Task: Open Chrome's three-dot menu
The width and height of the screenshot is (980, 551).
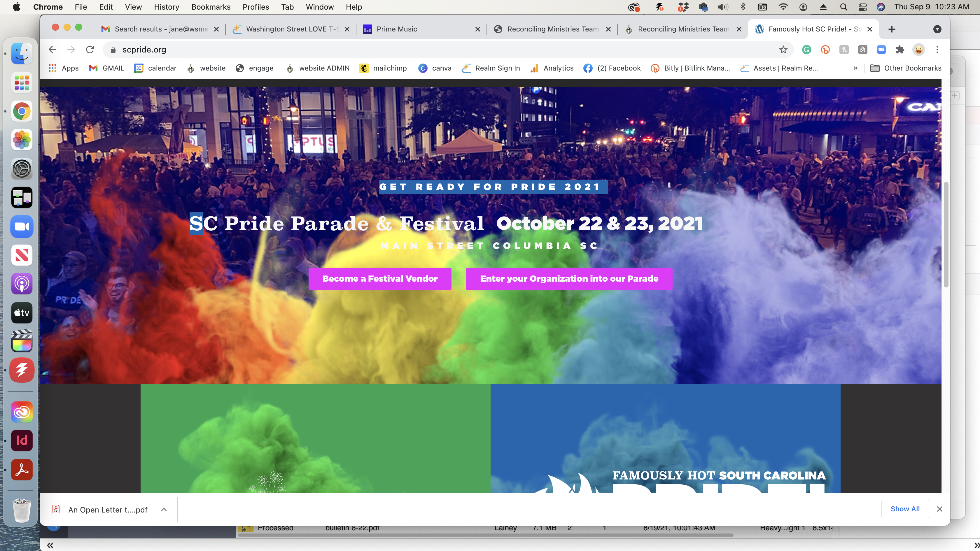Action: [x=937, y=50]
